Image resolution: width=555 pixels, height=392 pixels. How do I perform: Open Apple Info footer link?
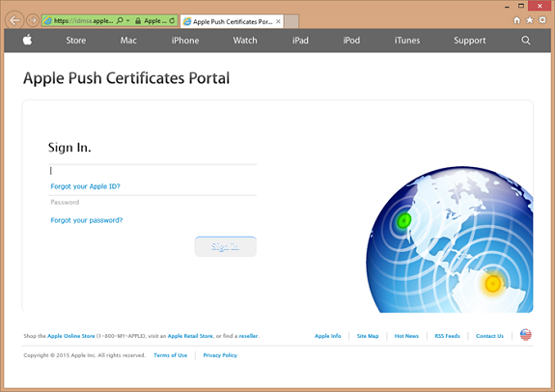click(328, 336)
